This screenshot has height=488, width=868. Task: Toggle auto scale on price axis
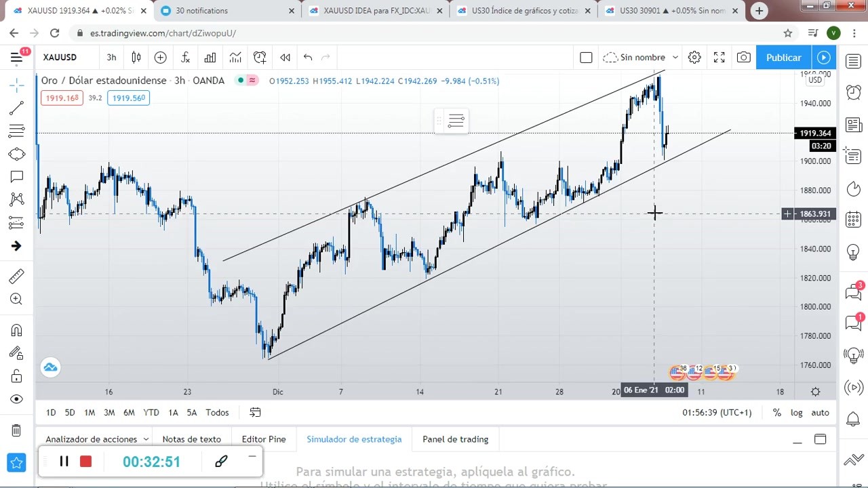tap(820, 412)
